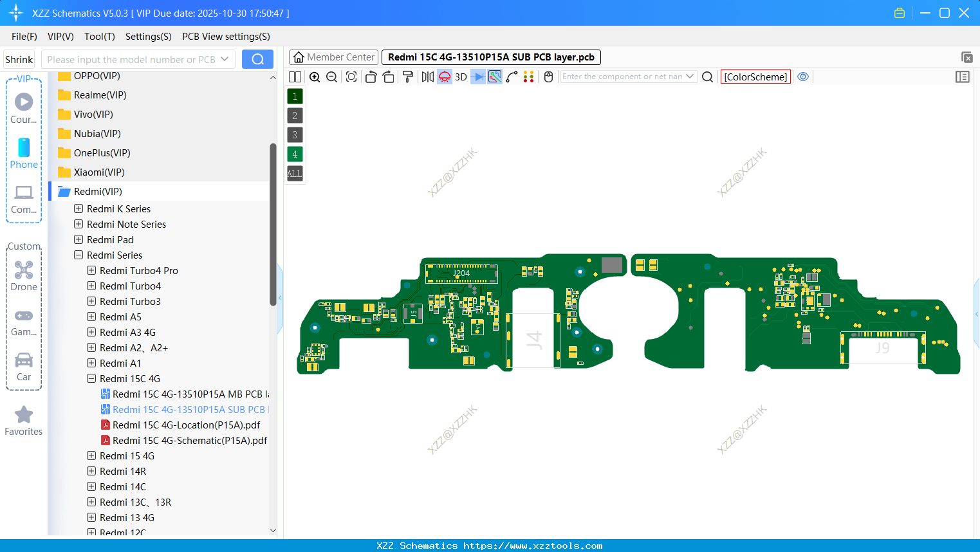980x552 pixels.
Task: Open the model number dropdown
Action: [225, 59]
